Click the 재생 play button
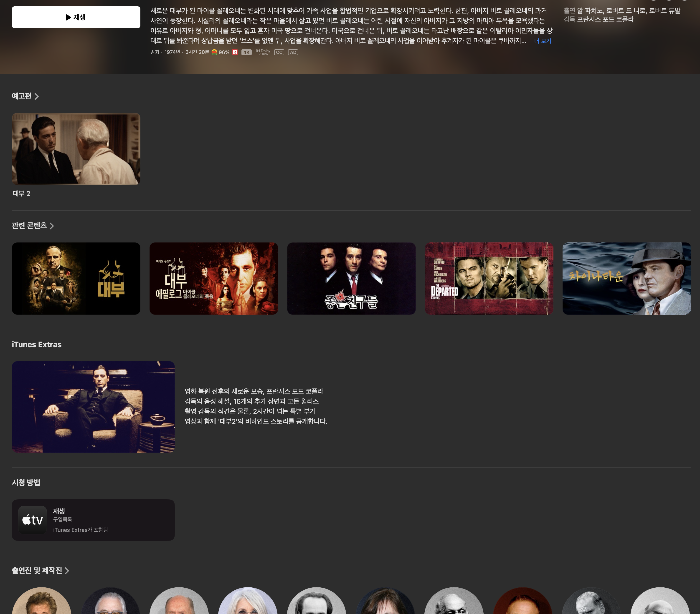Viewport: 700px width, 614px height. [76, 17]
